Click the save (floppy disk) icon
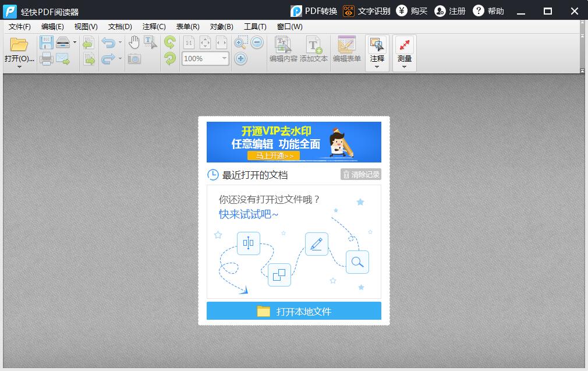Image resolution: width=588 pixels, height=371 pixels. tap(46, 43)
